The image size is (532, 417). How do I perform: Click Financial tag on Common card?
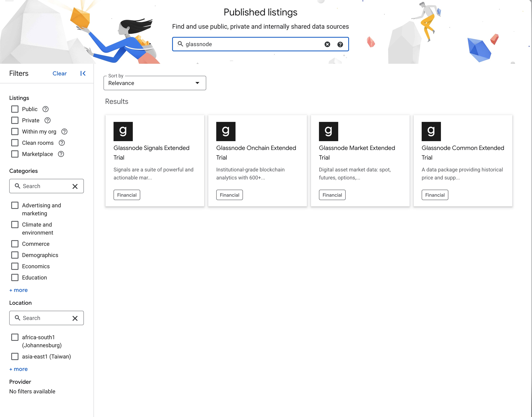(x=435, y=195)
